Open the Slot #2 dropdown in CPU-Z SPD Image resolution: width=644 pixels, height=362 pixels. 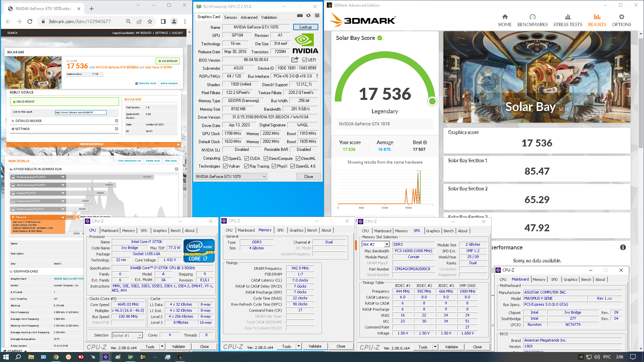coord(376,244)
